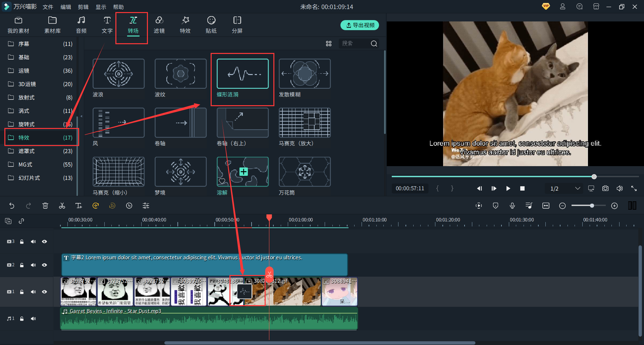
Task: Click the split scissors icon in timeline toolbar
Action: click(x=62, y=206)
